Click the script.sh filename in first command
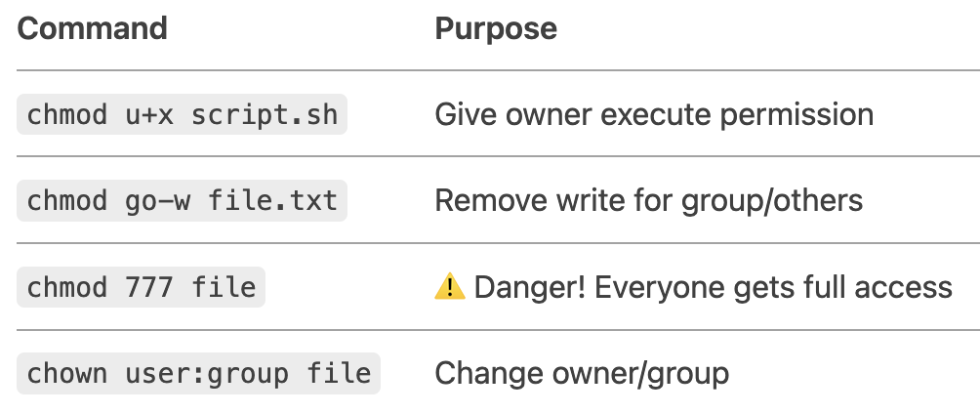The height and width of the screenshot is (414, 980). (265, 115)
